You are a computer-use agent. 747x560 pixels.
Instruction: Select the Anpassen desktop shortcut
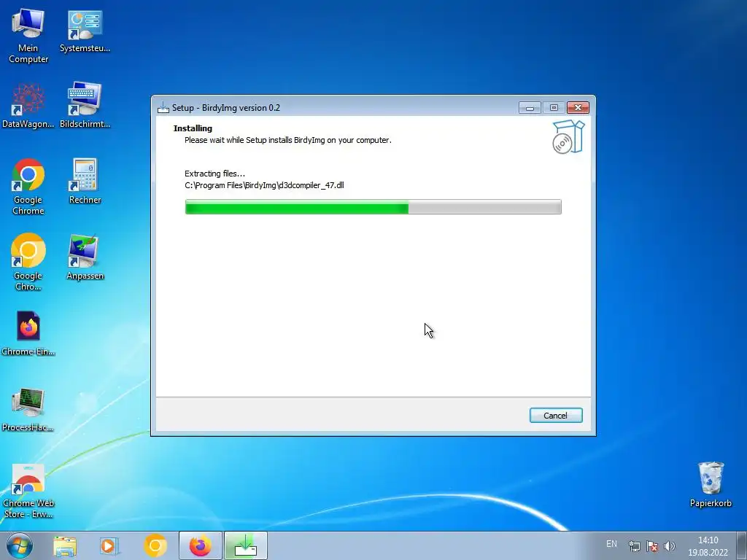click(x=85, y=257)
